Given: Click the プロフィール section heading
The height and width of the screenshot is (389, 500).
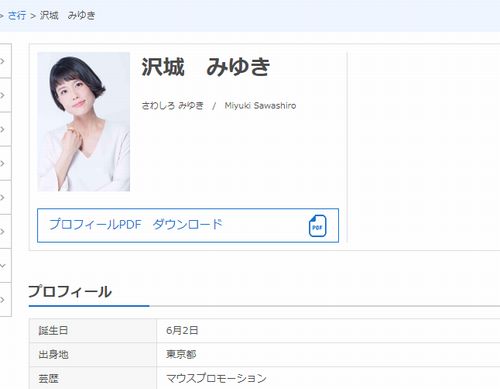Looking at the screenshot, I should pyautogui.click(x=70, y=292).
